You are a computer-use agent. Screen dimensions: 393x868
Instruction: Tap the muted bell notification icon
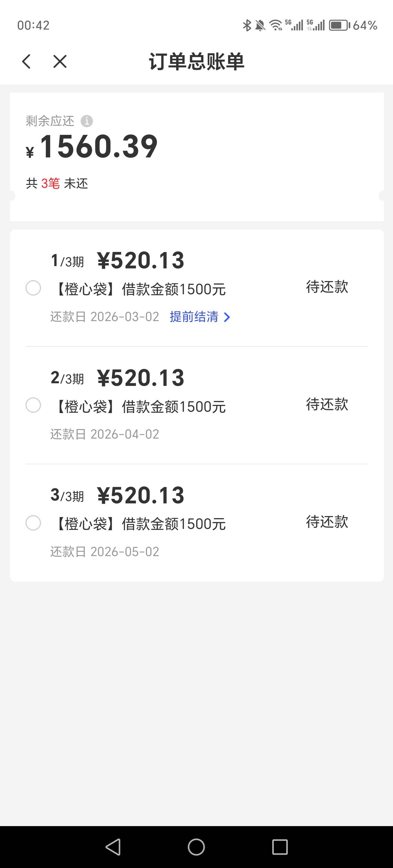pyautogui.click(x=260, y=25)
